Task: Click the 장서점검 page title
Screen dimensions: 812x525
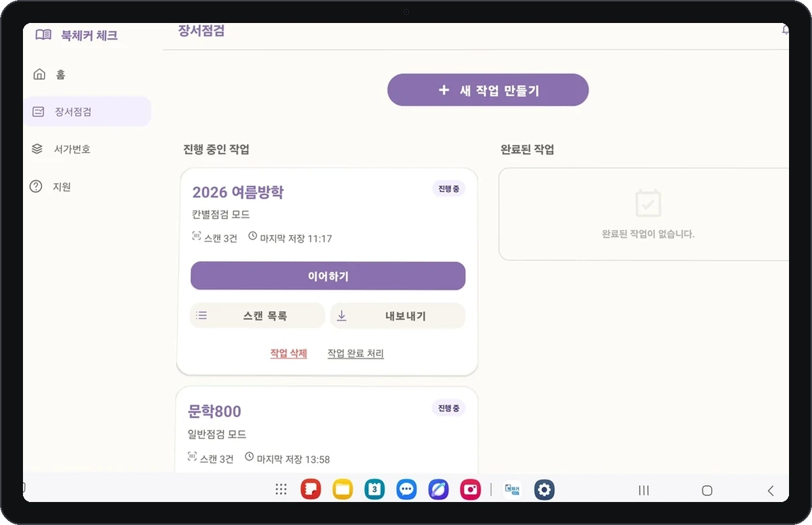Action: click(x=201, y=31)
